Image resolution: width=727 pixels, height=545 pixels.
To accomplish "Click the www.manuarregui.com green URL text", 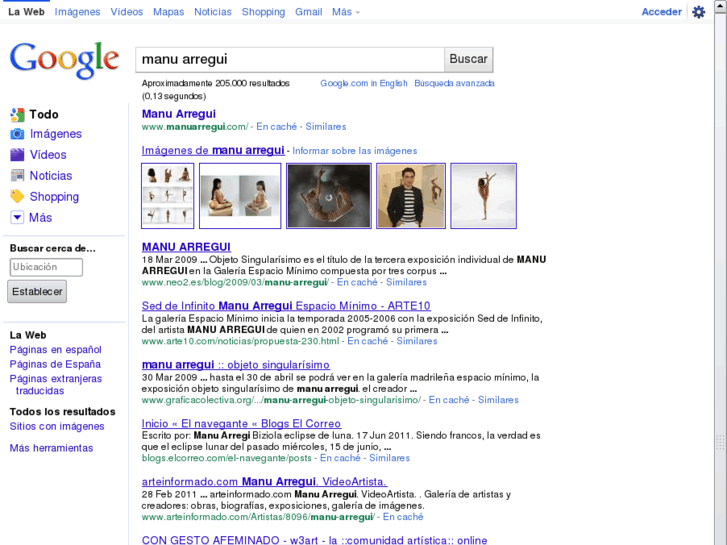I will [x=195, y=127].
